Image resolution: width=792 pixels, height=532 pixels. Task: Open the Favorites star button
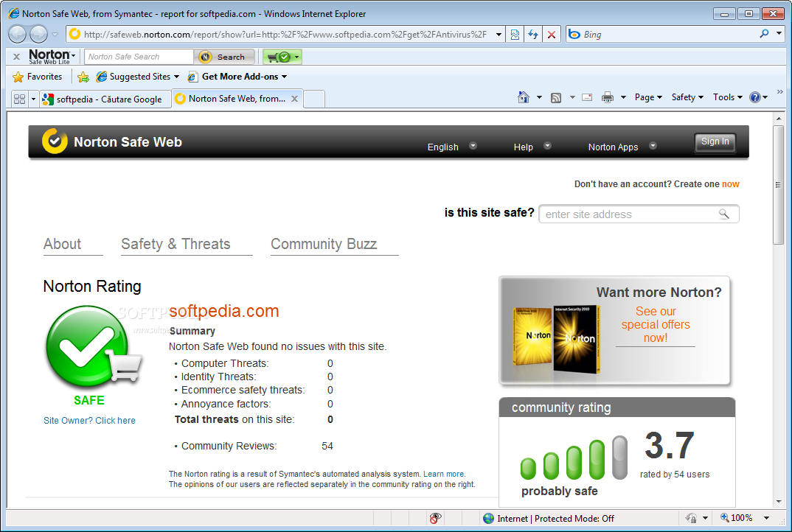pyautogui.click(x=38, y=77)
